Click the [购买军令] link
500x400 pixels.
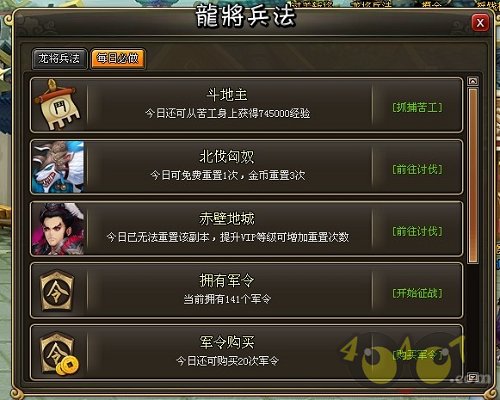[x=417, y=355]
